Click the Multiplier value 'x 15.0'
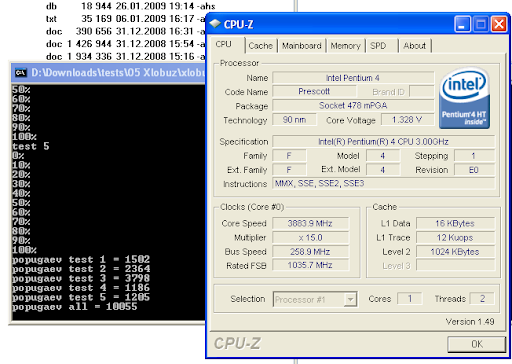This screenshot has width=512, height=364. click(x=310, y=238)
